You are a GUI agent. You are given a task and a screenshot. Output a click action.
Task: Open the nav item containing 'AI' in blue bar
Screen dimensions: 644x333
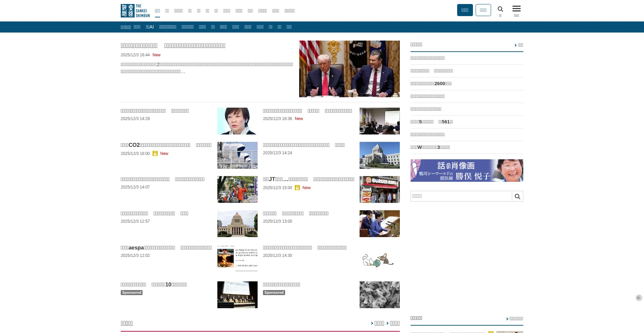pos(150,27)
